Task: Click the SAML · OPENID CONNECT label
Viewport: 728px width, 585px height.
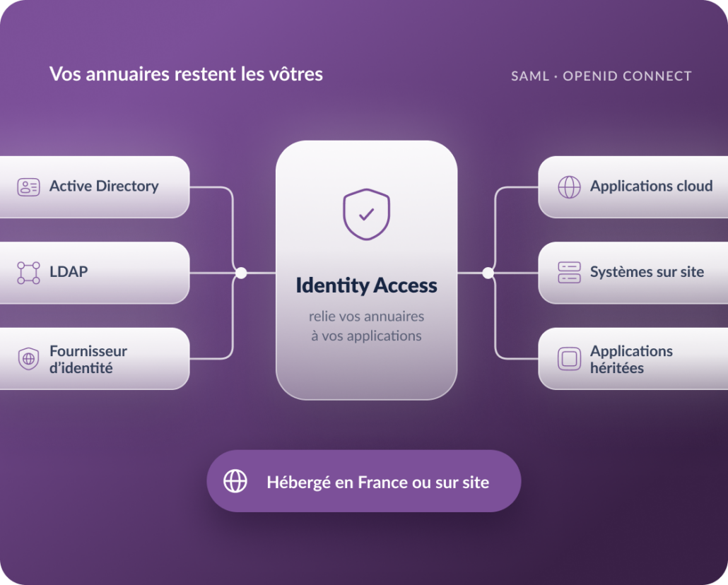Action: pyautogui.click(x=601, y=76)
